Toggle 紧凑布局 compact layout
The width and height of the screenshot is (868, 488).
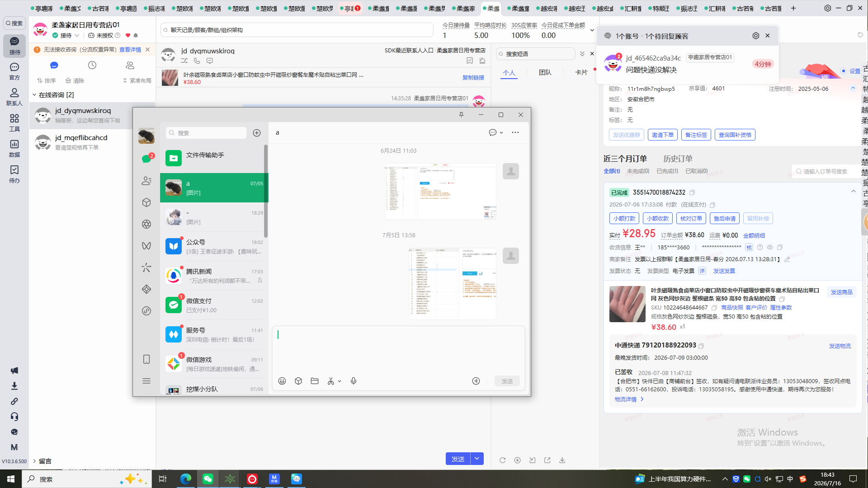[x=137, y=80]
